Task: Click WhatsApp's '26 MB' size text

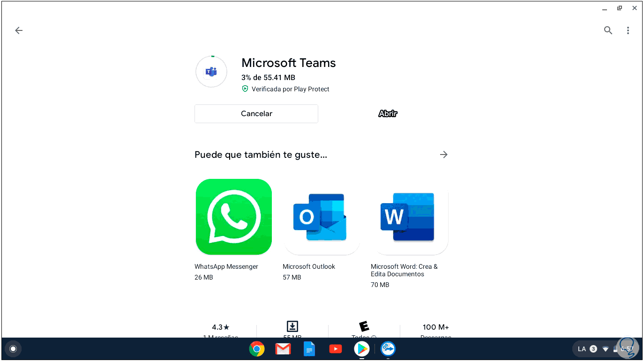Action: [x=204, y=277]
